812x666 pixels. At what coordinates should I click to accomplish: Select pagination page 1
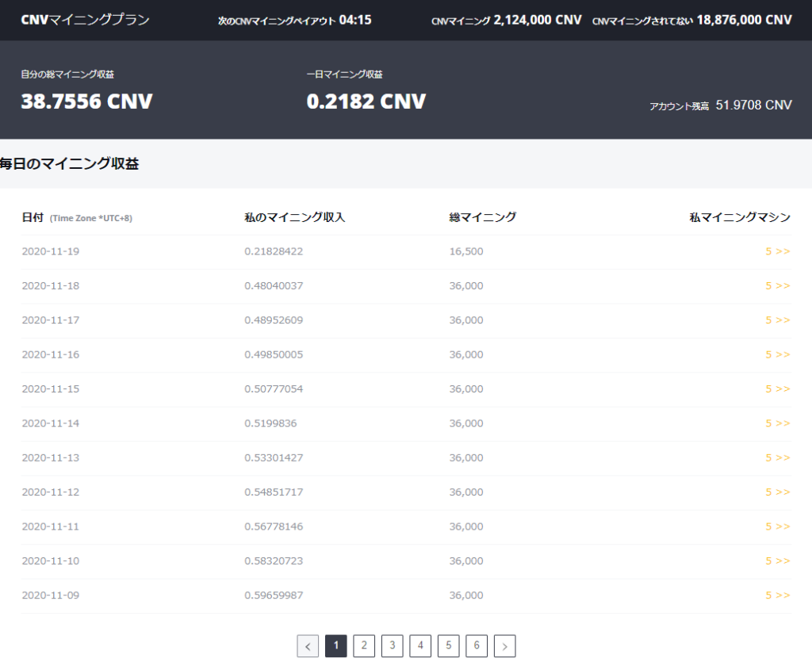[336, 646]
